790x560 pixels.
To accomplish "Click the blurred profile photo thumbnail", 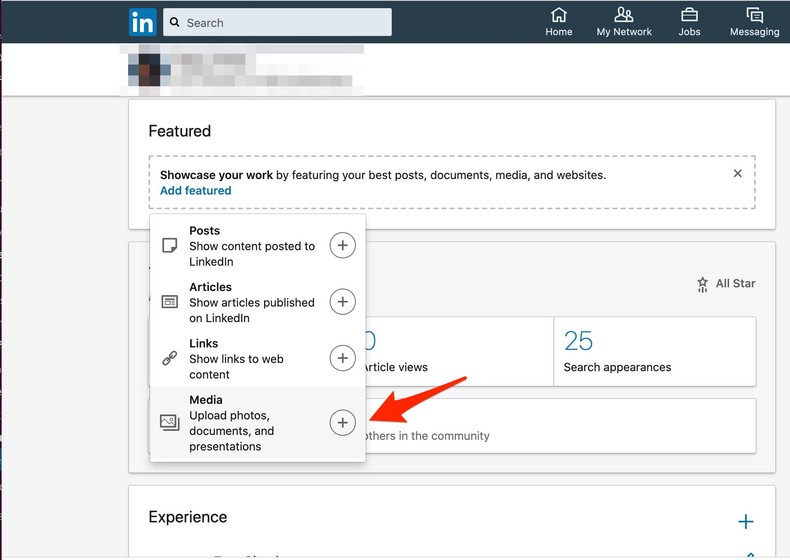I will pyautogui.click(x=149, y=70).
